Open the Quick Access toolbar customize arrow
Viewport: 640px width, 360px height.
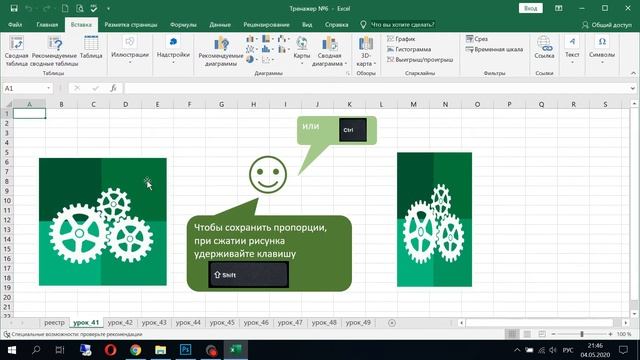click(108, 9)
